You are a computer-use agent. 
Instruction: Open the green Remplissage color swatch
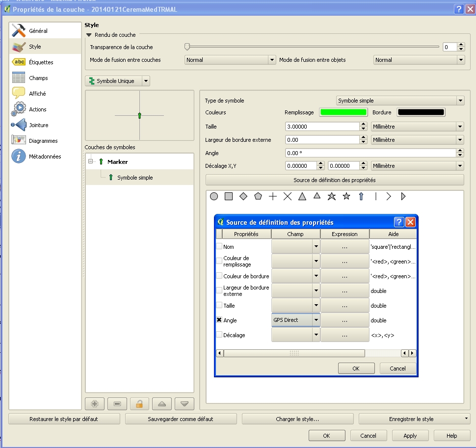click(x=344, y=112)
